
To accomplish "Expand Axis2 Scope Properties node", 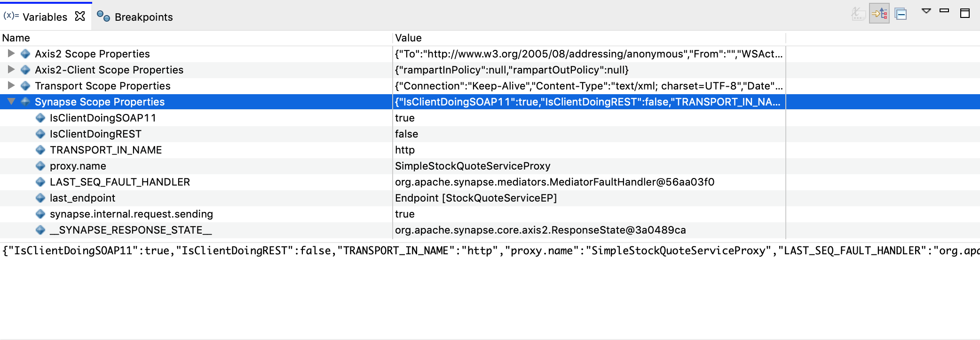I will pos(11,53).
